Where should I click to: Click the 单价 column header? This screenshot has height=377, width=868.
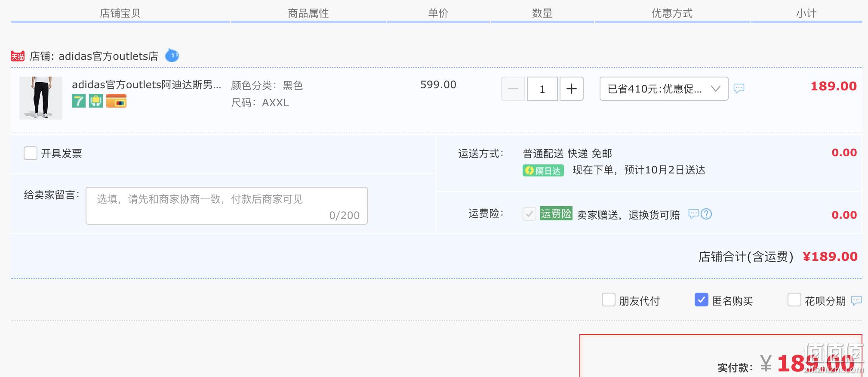(x=438, y=13)
